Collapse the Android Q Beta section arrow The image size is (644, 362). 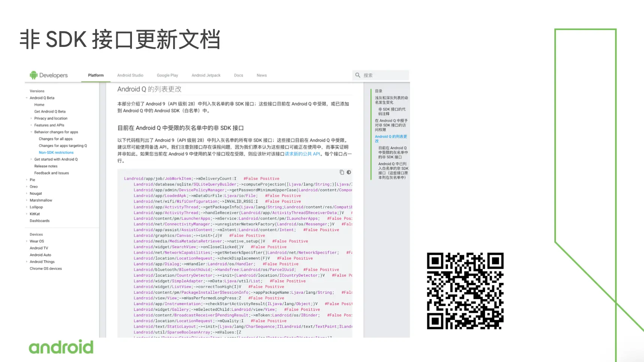point(27,98)
